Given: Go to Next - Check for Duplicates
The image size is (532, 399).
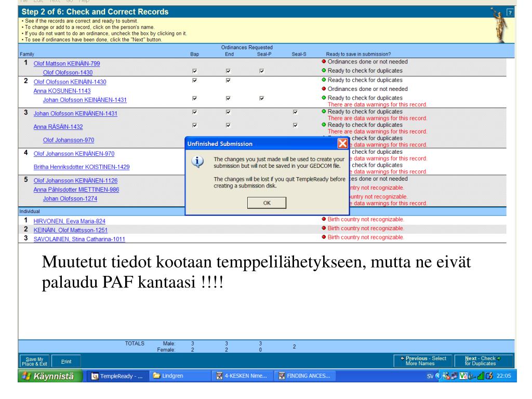Looking at the screenshot, I should pyautogui.click(x=483, y=361).
